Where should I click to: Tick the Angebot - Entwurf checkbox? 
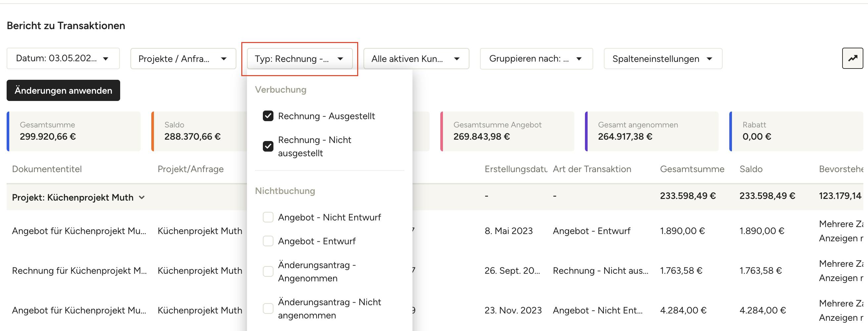click(x=268, y=241)
